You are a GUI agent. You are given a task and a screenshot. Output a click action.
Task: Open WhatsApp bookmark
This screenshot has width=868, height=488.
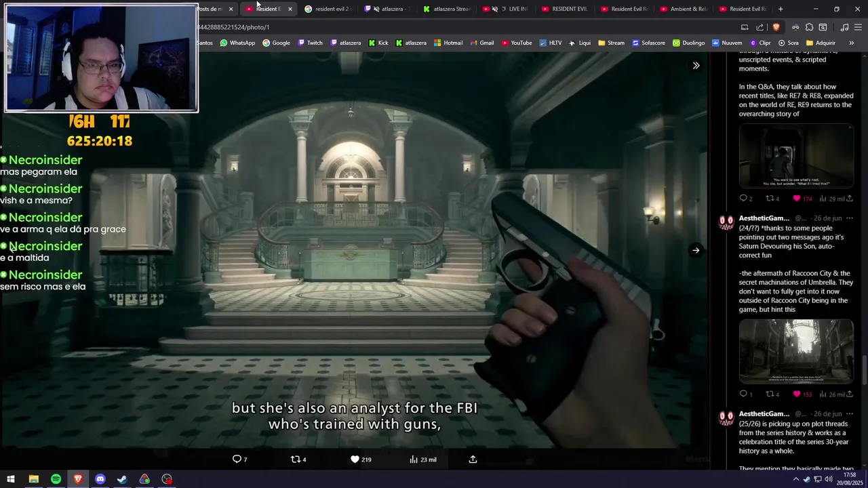(237, 43)
